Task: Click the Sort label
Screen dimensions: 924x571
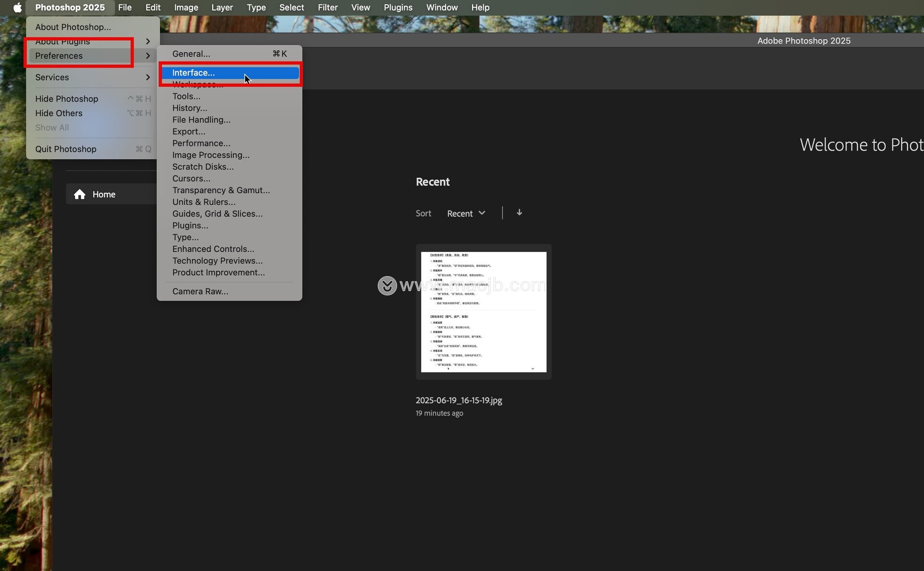Action: (x=423, y=213)
